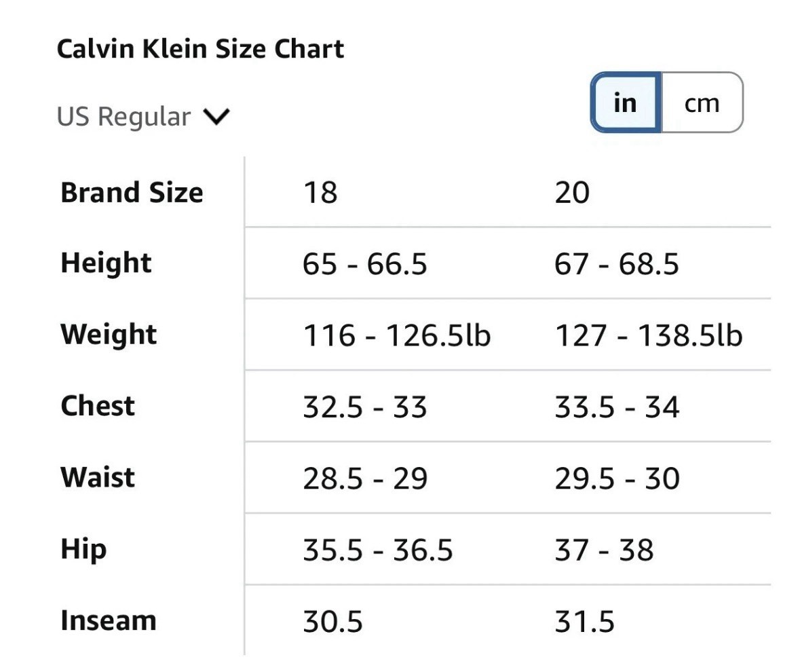
Task: Open the US Regular size dropdown
Action: coord(142,117)
